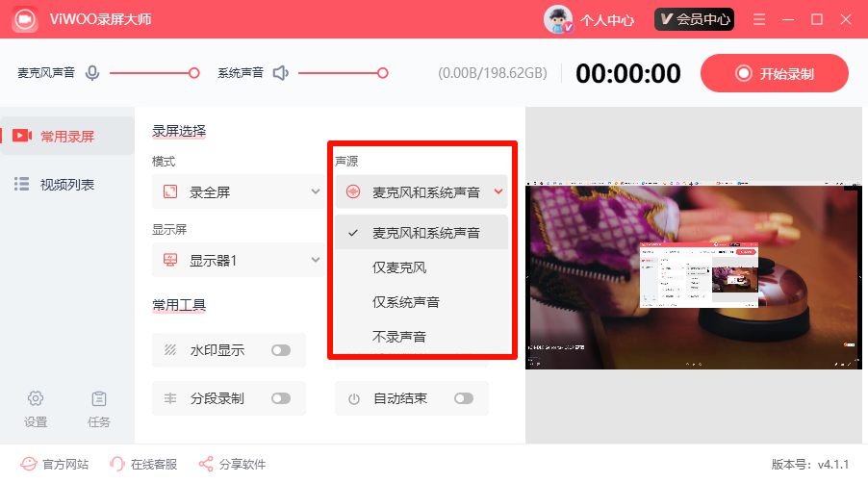Click the 00:00:00 recording timer
The height and width of the screenshot is (483, 868).
tap(628, 73)
